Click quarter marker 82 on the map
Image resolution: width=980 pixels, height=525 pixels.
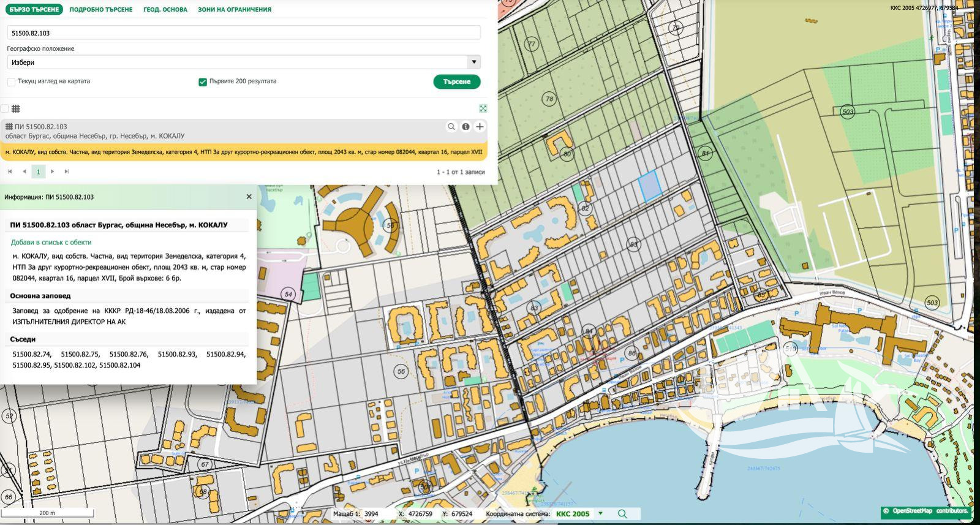(585, 208)
